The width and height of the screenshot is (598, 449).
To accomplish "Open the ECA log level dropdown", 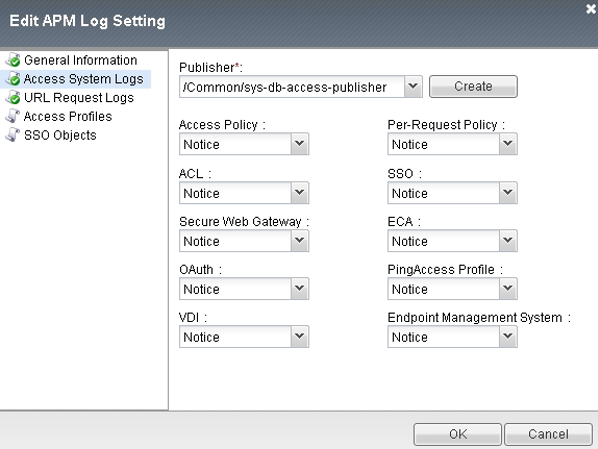I will 452,241.
